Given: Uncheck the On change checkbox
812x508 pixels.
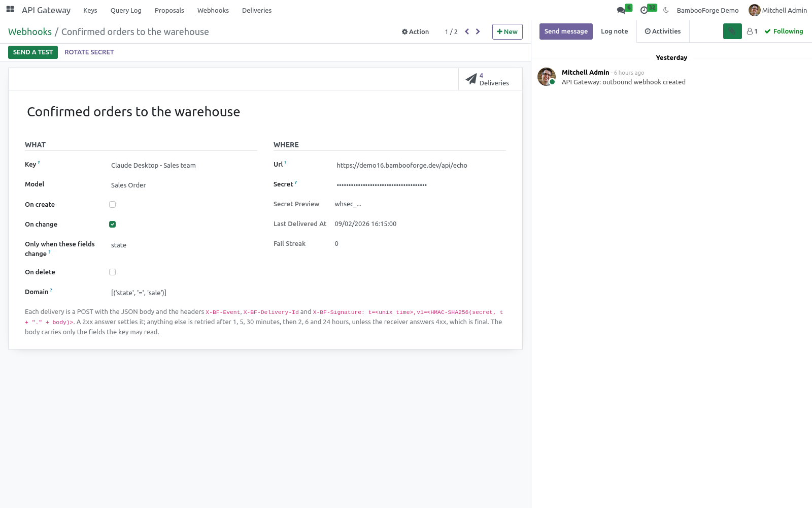Looking at the screenshot, I should 113,225.
